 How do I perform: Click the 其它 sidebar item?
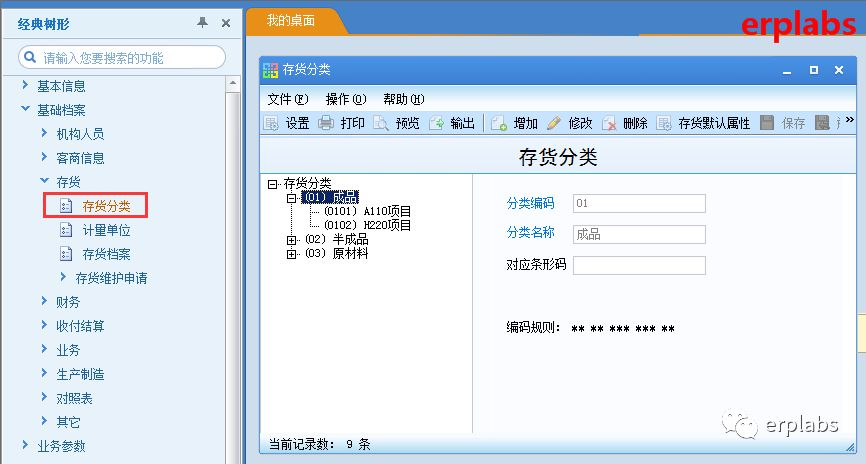point(68,422)
